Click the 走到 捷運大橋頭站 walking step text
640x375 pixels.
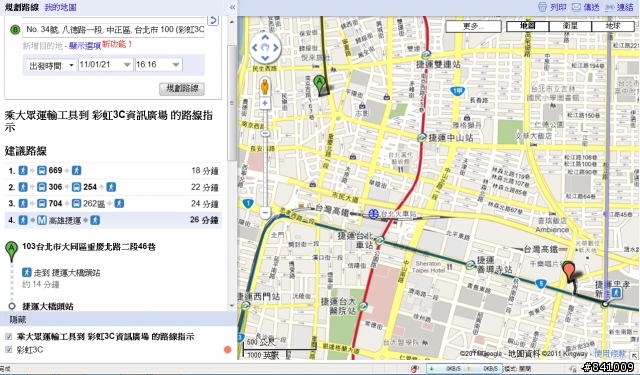click(x=67, y=273)
